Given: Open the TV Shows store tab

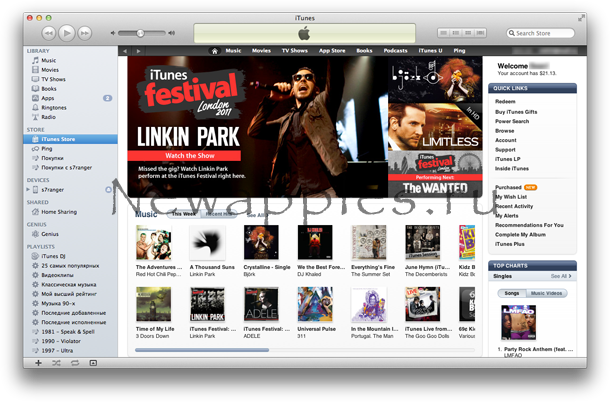Looking at the screenshot, I should (294, 51).
